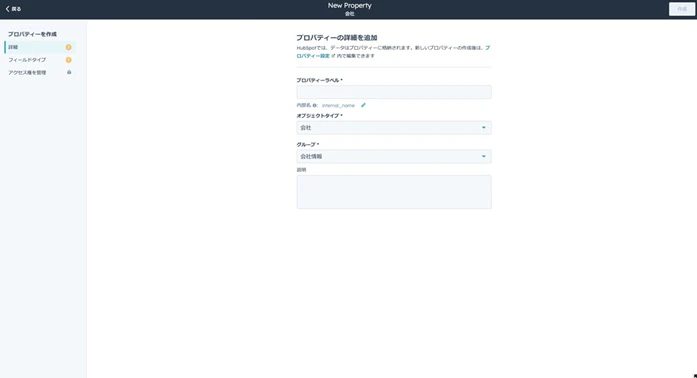
Task: Click the back chevron arrow icon
Action: pos(7,9)
